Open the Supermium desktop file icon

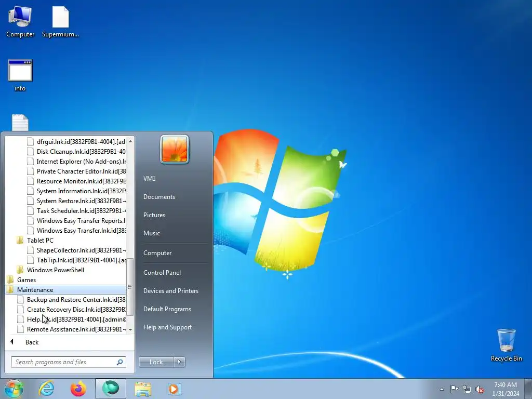(x=60, y=22)
